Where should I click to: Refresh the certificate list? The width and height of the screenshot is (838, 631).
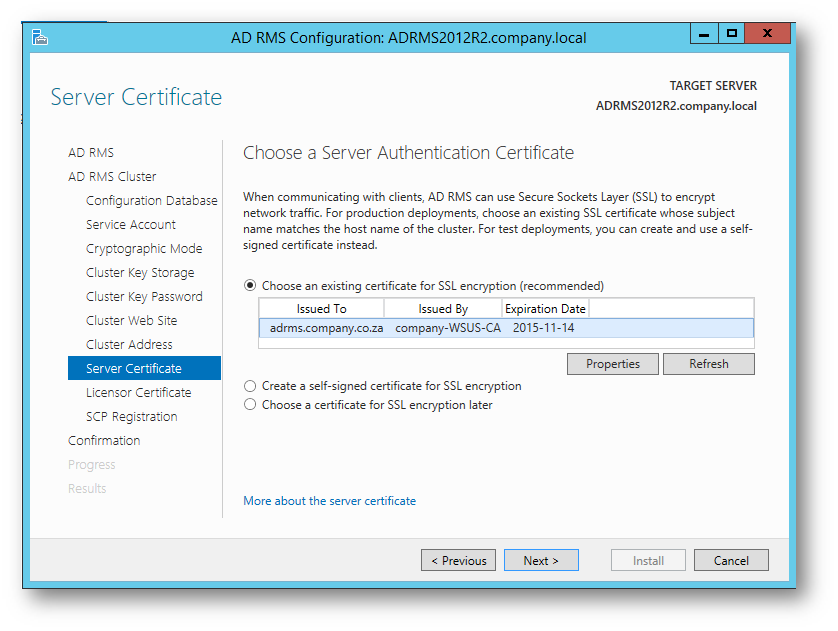[x=709, y=364]
